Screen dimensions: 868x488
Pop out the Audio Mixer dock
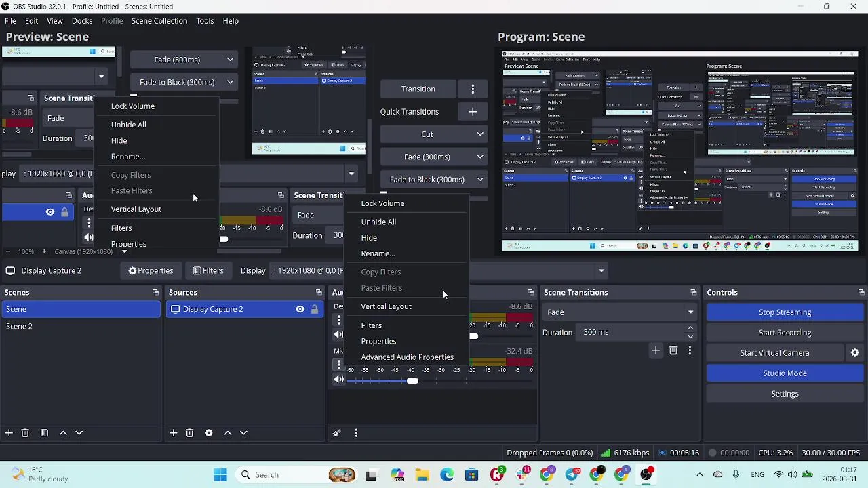coord(531,292)
